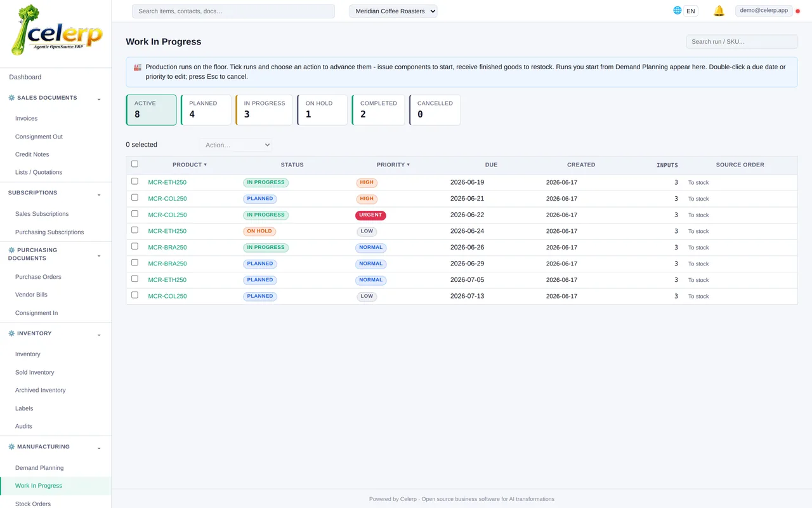Go to Sales Subscriptions
Viewport: 812px width, 508px height.
(x=42, y=214)
